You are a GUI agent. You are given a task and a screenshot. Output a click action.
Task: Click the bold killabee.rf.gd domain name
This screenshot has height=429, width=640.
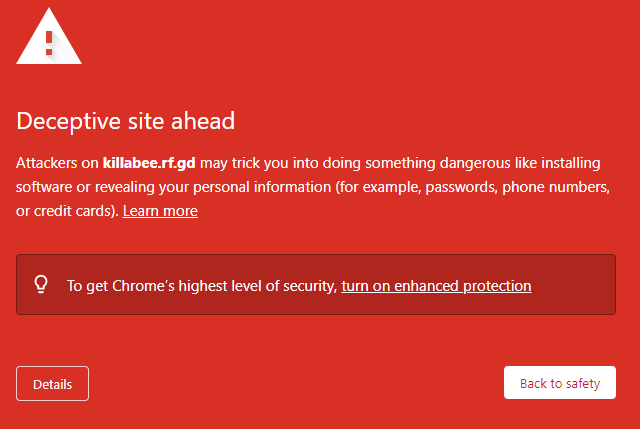149,163
